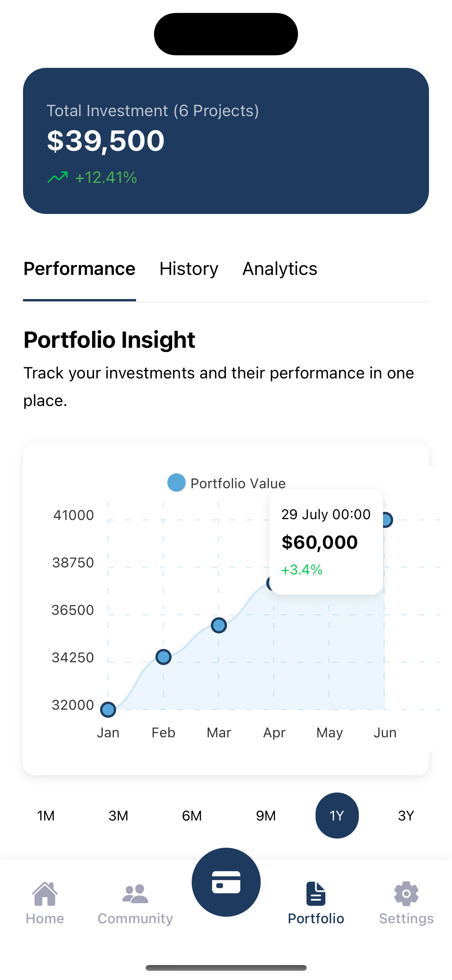Switch to the History tab
Viewport: 452px width, 980px height.
[x=189, y=269]
